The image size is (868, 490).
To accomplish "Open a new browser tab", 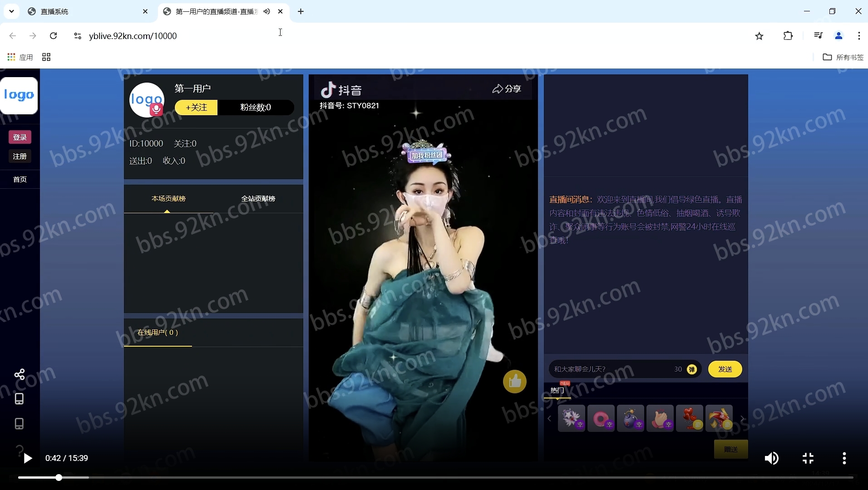I will pos(301,11).
